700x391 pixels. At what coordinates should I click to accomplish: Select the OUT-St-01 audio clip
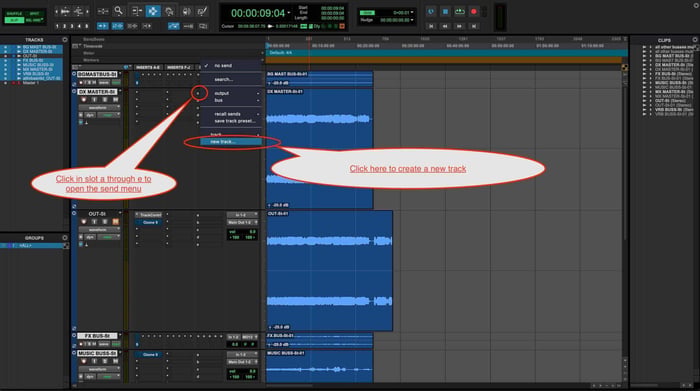(x=329, y=270)
